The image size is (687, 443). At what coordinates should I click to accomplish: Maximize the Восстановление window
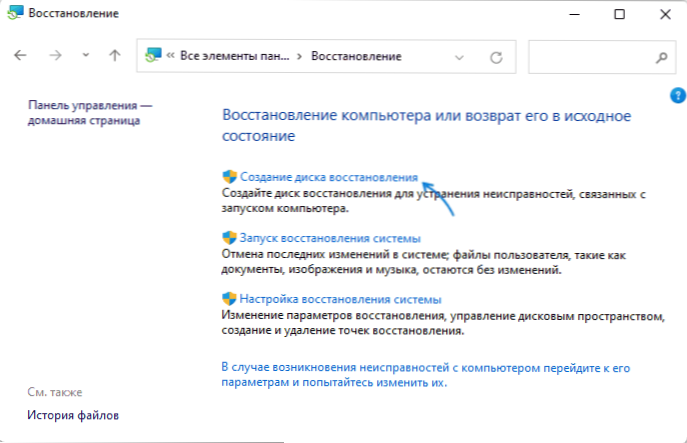pos(620,14)
